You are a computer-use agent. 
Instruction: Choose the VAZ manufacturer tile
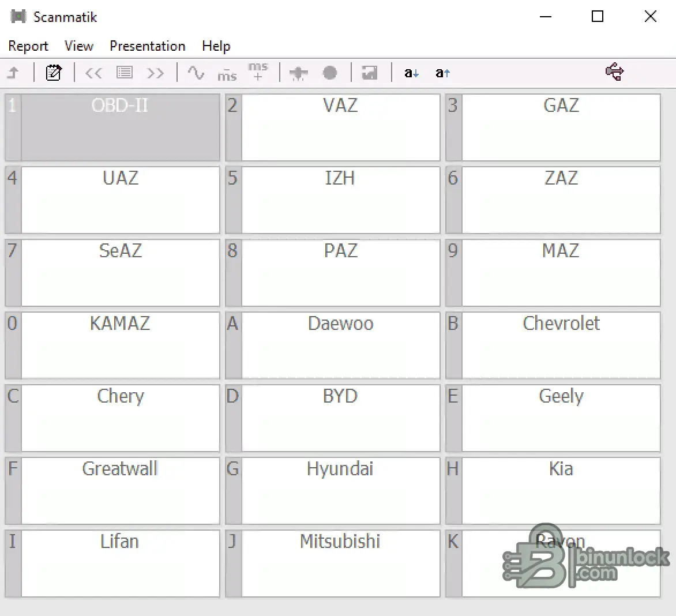340,127
